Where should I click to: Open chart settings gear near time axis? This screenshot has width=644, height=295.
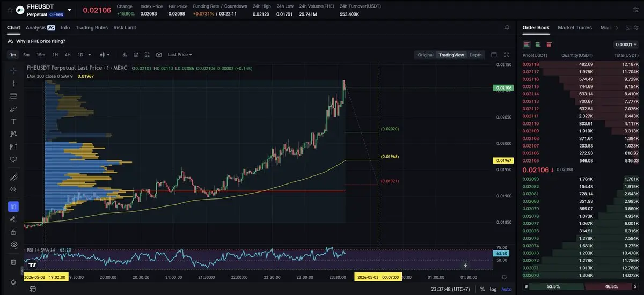click(x=503, y=277)
